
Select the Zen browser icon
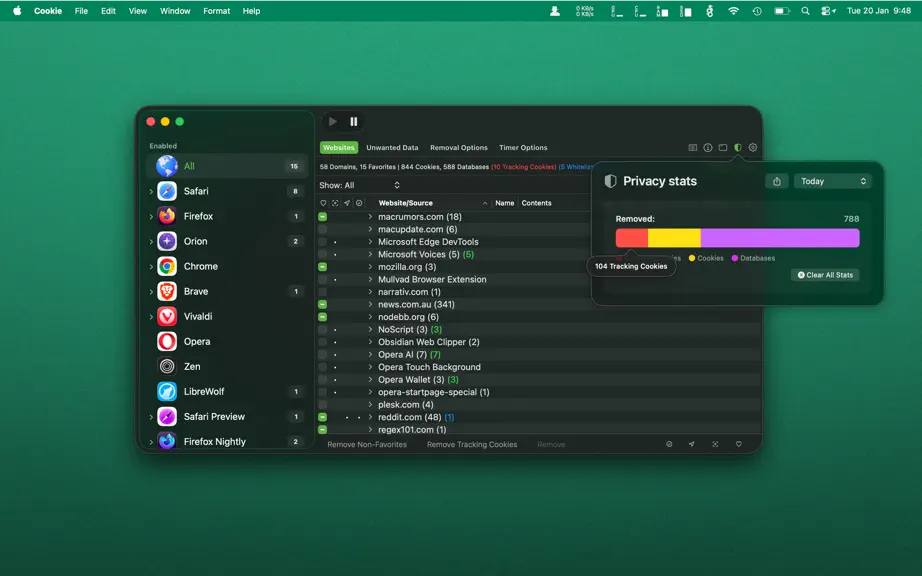[x=167, y=367]
